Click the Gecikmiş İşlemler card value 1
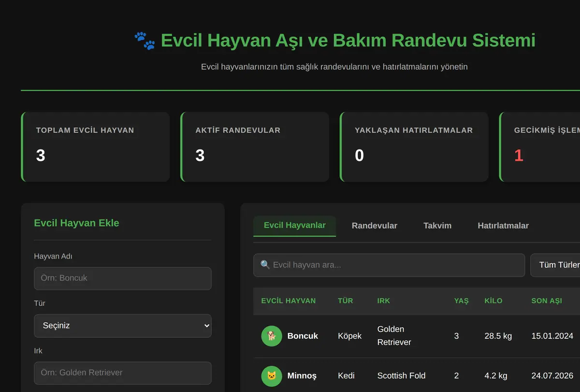 pos(519,156)
